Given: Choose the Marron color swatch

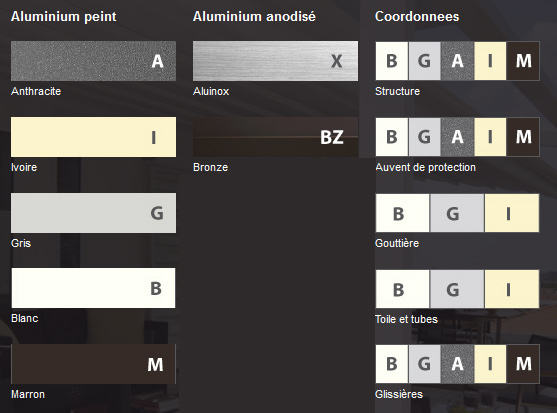Looking at the screenshot, I should (93, 364).
